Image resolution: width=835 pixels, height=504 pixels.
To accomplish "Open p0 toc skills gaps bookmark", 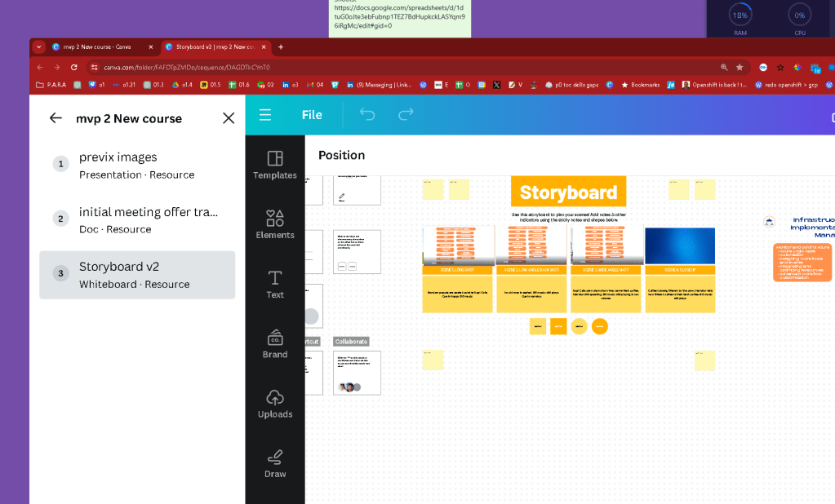I will [571, 85].
